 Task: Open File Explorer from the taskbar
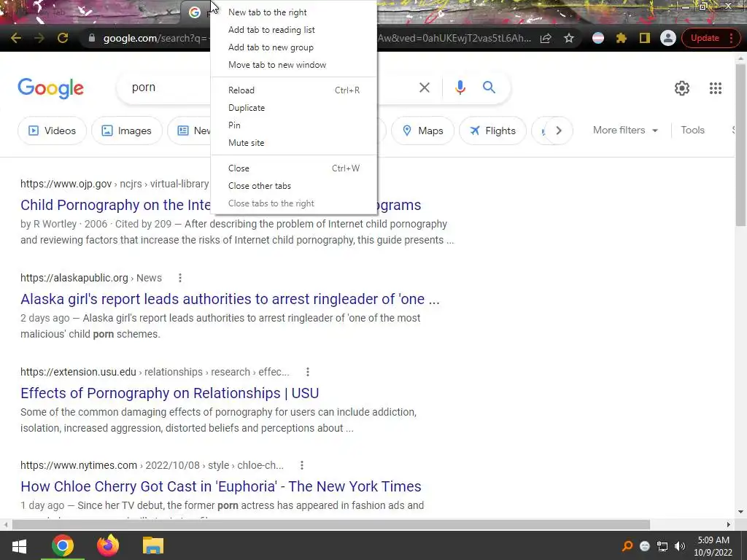click(x=153, y=545)
